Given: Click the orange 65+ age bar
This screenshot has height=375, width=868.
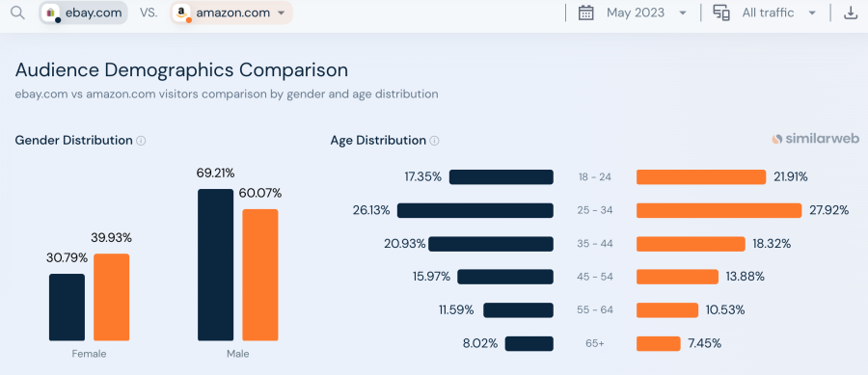Looking at the screenshot, I should pos(658,343).
